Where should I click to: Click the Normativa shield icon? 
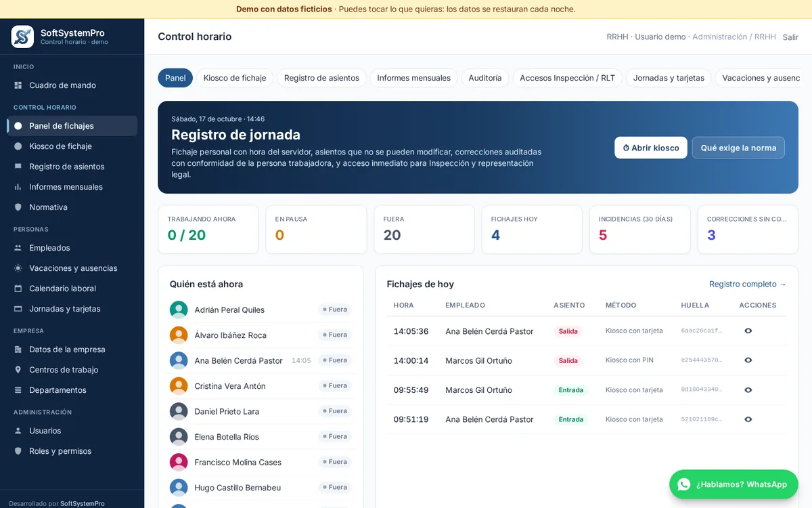pos(18,207)
